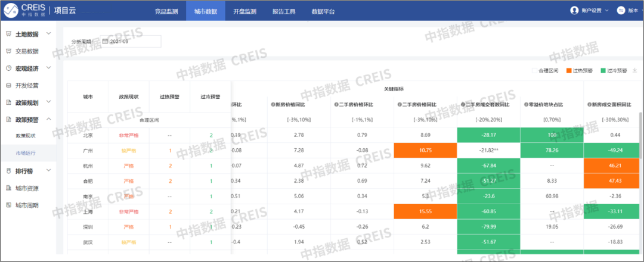The height and width of the screenshot is (262, 644).
Task: Click the green 过冷预警 legend swatch
Action: coord(602,70)
